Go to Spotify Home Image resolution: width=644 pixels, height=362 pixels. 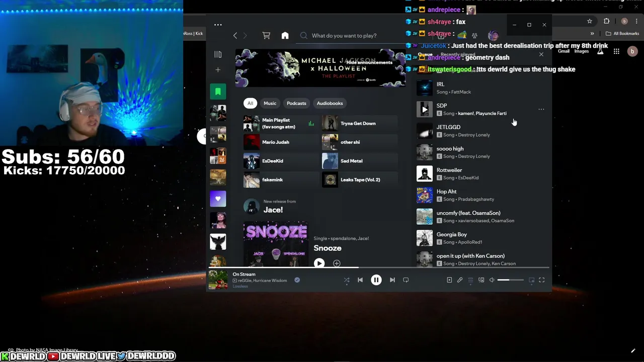[x=285, y=36]
